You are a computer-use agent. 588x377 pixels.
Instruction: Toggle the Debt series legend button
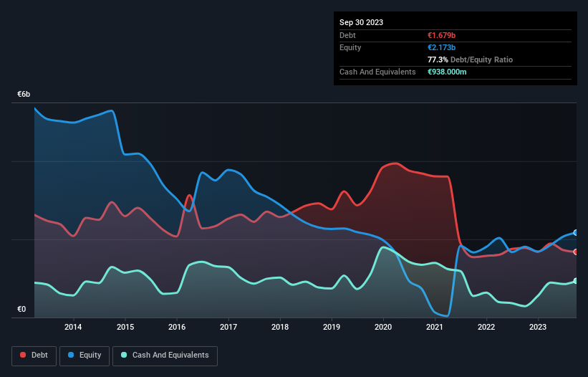point(34,355)
